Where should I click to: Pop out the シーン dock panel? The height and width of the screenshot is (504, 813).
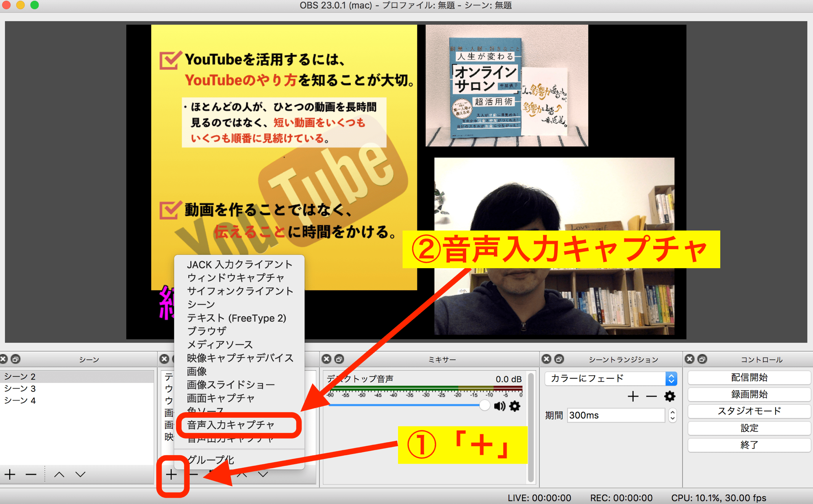[15, 359]
